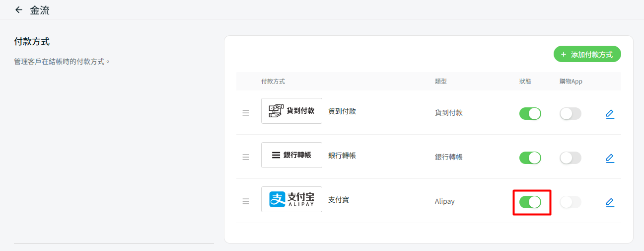644x251 pixels.
Task: Click the 購物App toggle for 支付寶
Action: pos(570,202)
